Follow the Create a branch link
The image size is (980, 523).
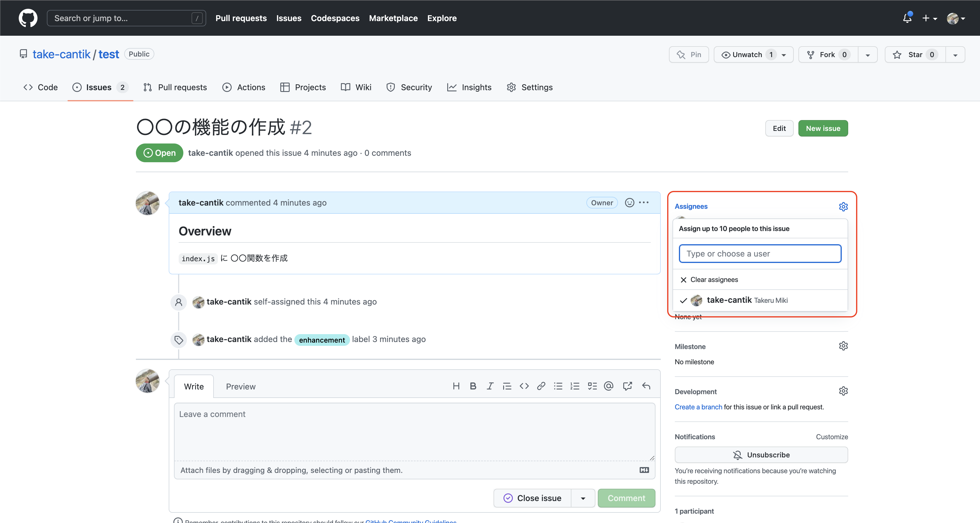point(698,407)
